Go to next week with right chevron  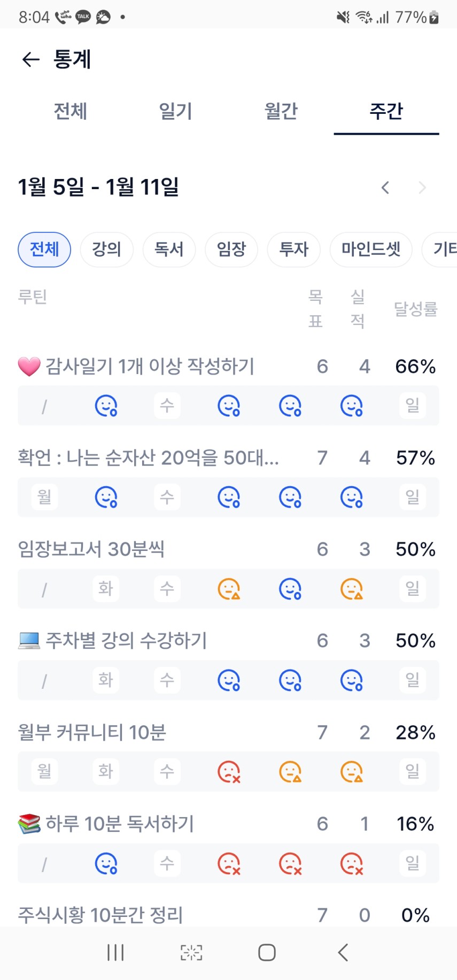pyautogui.click(x=422, y=188)
